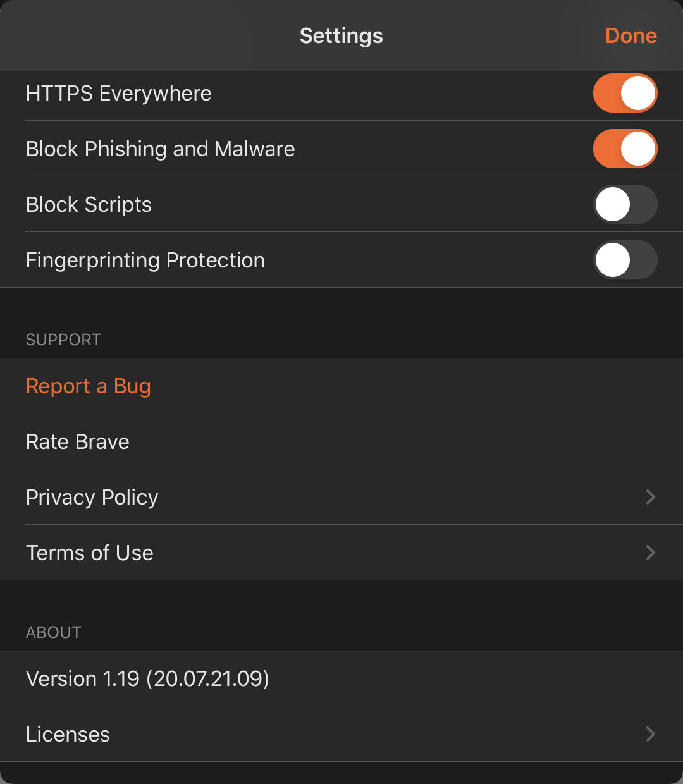This screenshot has height=784, width=683.
Task: Open the Licenses entry
Action: tap(68, 735)
